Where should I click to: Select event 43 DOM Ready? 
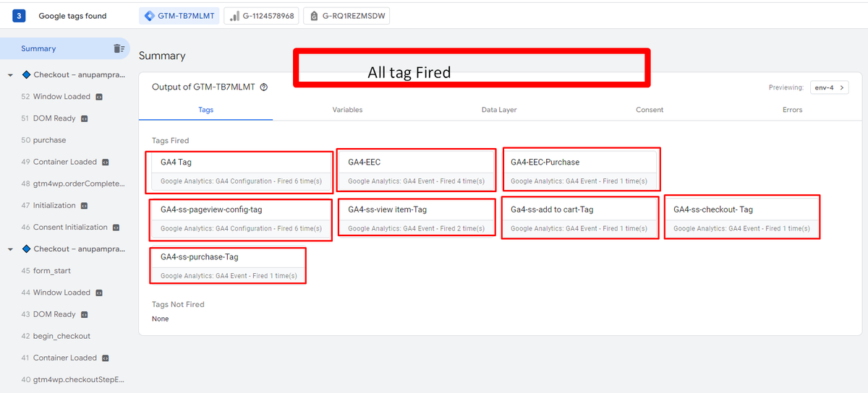point(48,314)
